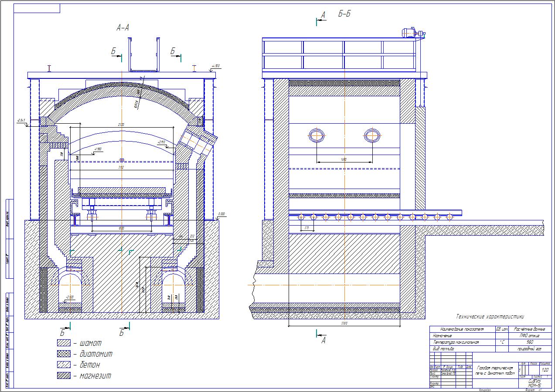Click the 'СибГИУ МОМ-15' organization cell
Image resolution: width=555 pixels, height=392 pixels.
click(x=535, y=383)
